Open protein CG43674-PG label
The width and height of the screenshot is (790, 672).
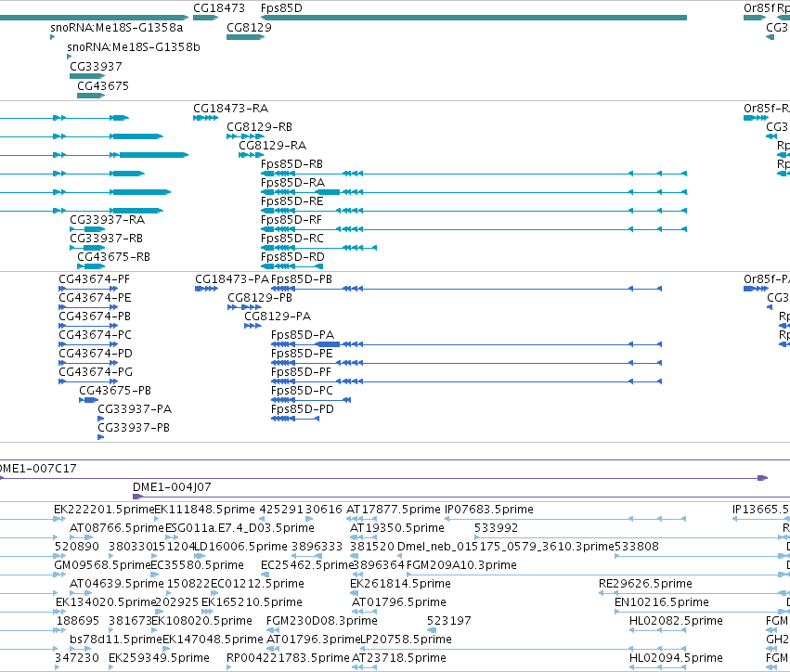96,372
